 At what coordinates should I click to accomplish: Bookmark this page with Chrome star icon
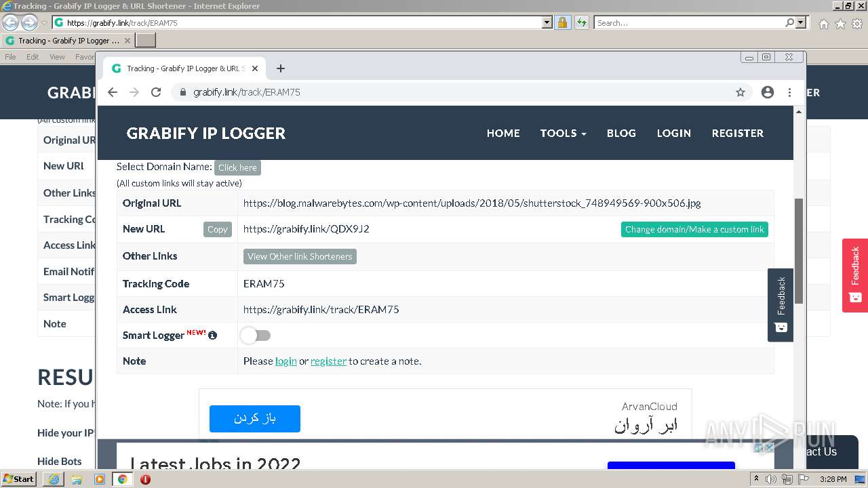741,92
